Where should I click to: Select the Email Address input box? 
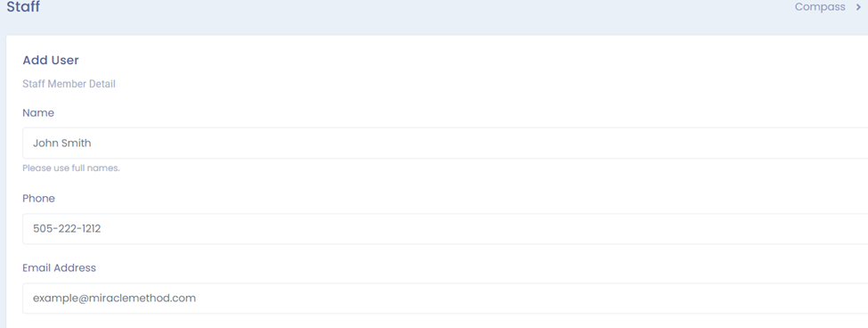tap(445, 298)
